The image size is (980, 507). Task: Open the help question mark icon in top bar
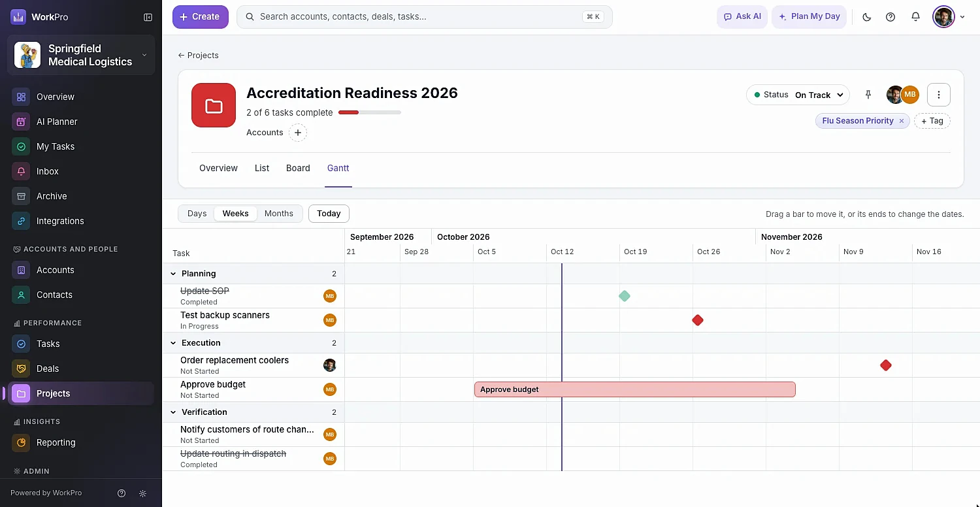(x=890, y=17)
